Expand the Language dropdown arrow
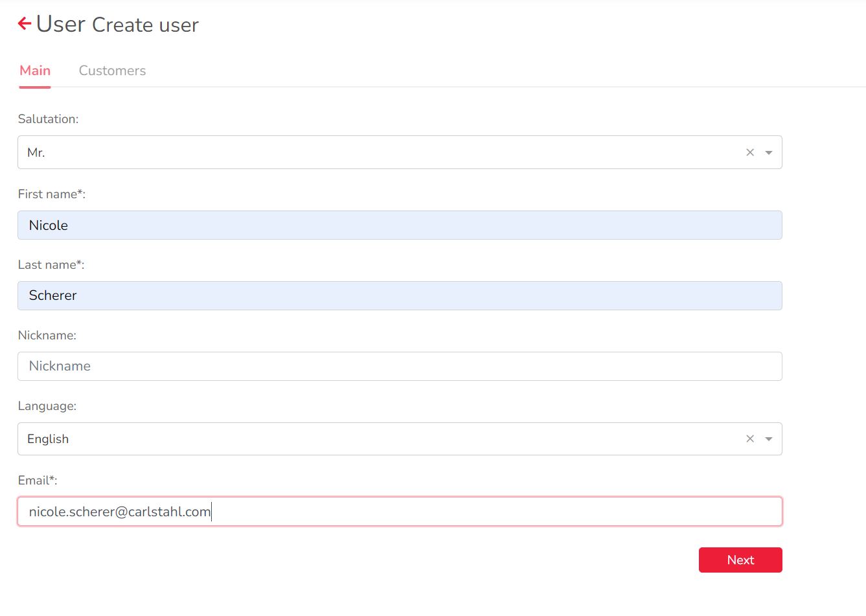 click(769, 439)
